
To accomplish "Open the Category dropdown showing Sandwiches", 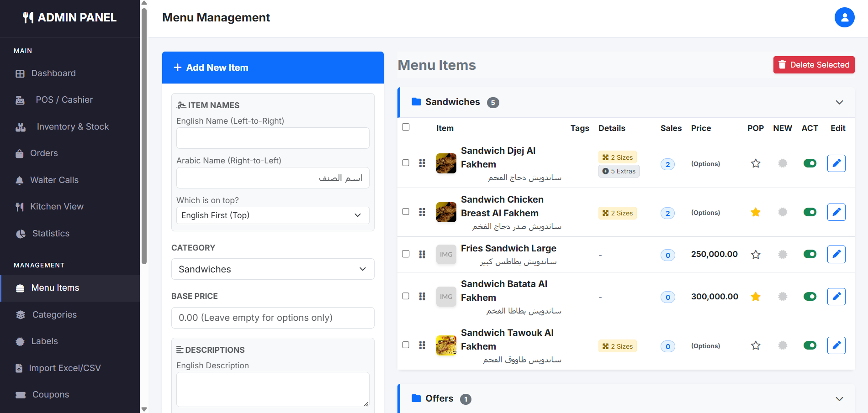I will (x=273, y=269).
